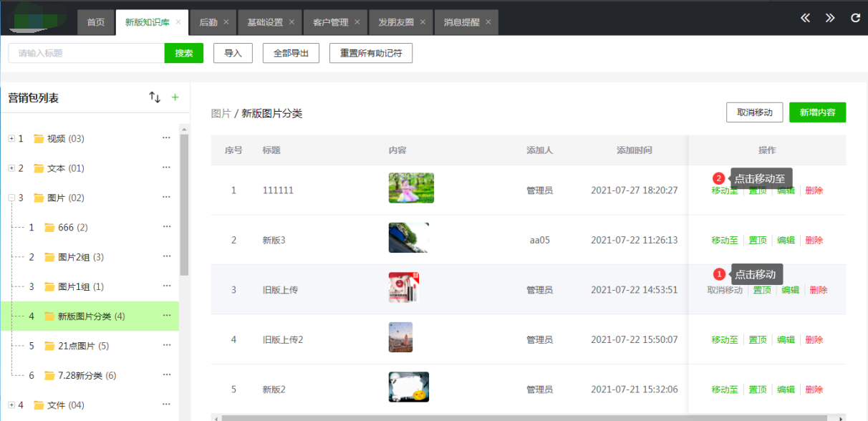The image size is (868, 421).
Task: Expand the 文本 tree node
Action: pos(11,168)
